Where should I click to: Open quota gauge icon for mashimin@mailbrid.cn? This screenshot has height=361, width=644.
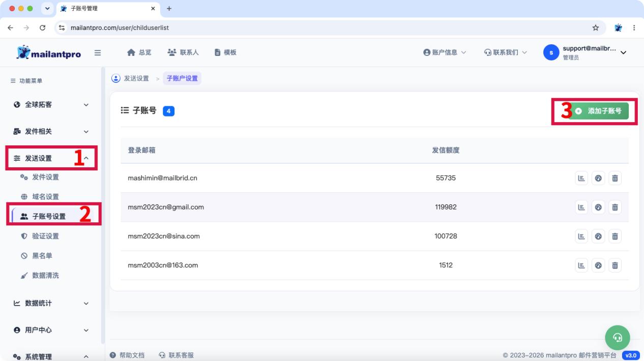pos(598,178)
